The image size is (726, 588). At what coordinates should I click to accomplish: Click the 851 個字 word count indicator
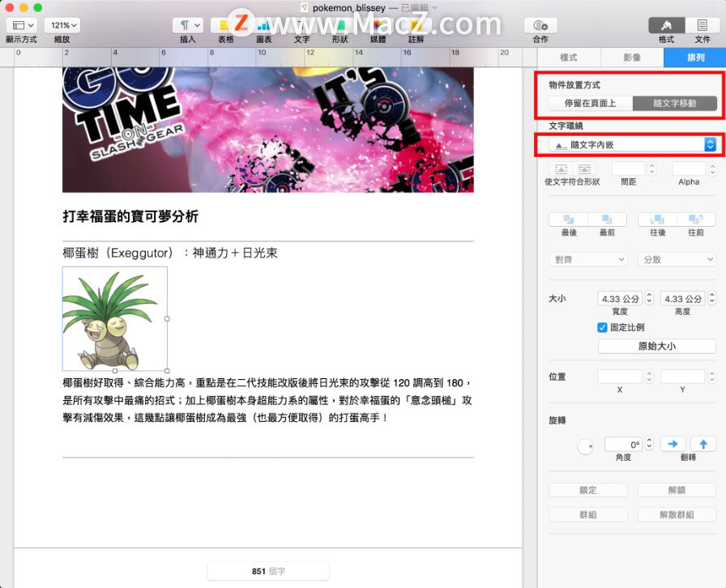click(x=268, y=571)
